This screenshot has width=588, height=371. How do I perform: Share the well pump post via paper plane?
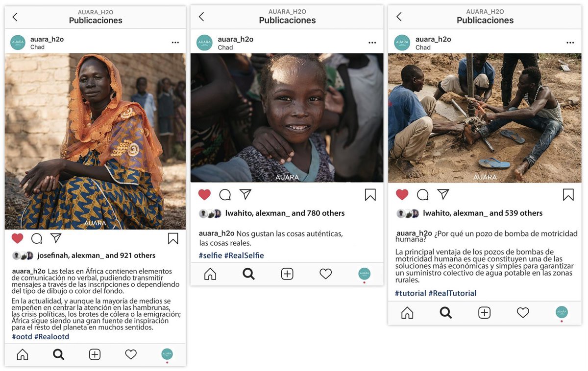443,194
